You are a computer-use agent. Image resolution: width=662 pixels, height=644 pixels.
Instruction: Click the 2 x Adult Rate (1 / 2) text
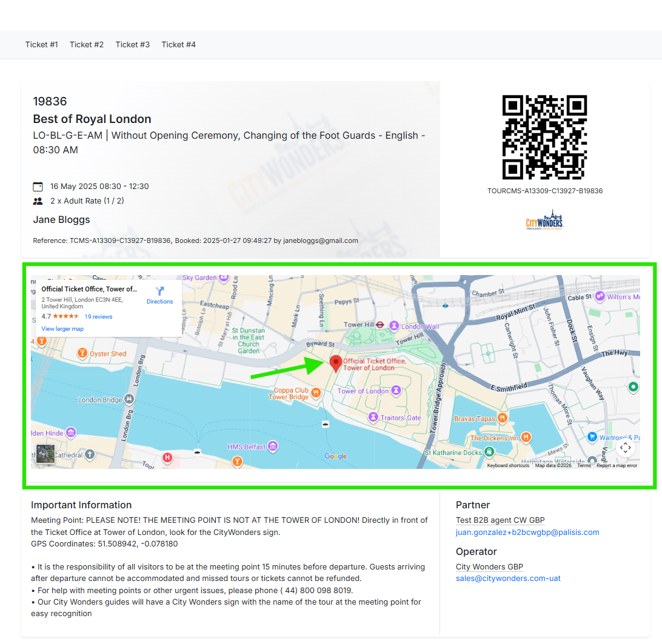pos(87,201)
